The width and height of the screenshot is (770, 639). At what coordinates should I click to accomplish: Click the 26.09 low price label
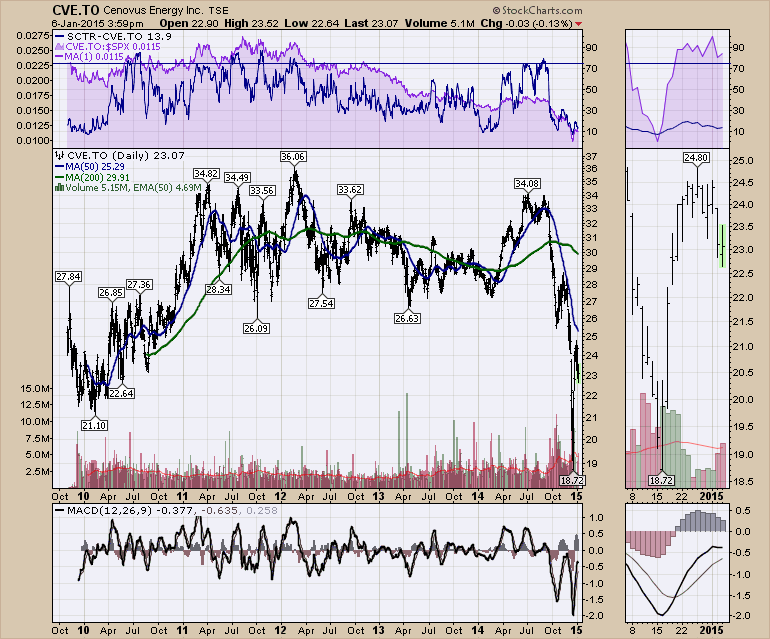point(256,329)
